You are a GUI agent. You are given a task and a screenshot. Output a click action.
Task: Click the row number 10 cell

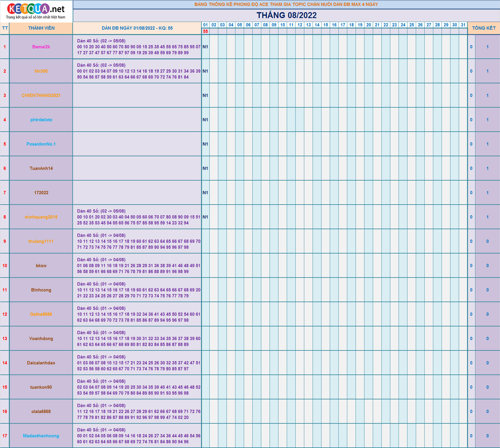(x=5, y=266)
